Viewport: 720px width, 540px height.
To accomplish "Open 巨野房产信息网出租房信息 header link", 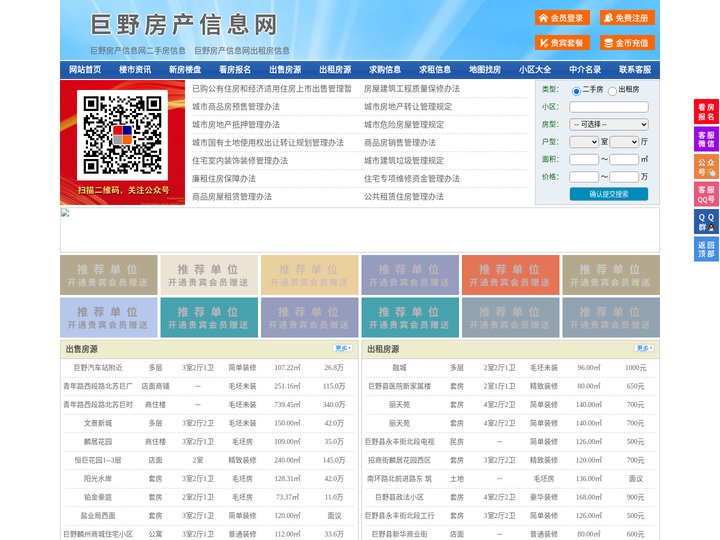I will point(242,51).
